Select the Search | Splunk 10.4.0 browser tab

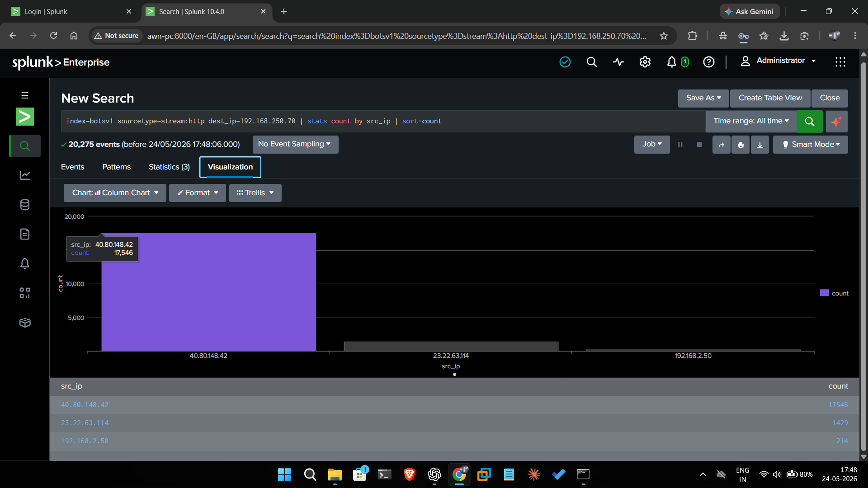206,12
